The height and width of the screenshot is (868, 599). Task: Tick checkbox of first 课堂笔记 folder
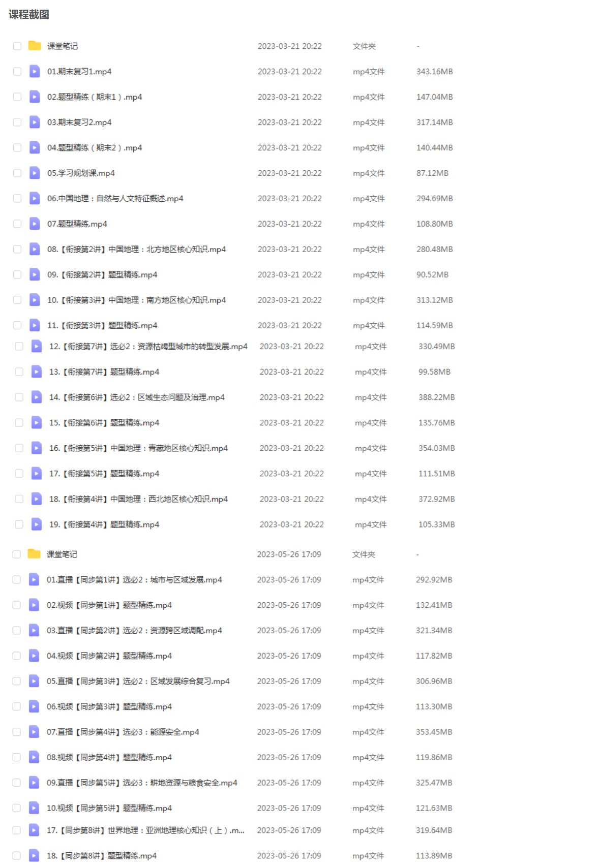17,46
